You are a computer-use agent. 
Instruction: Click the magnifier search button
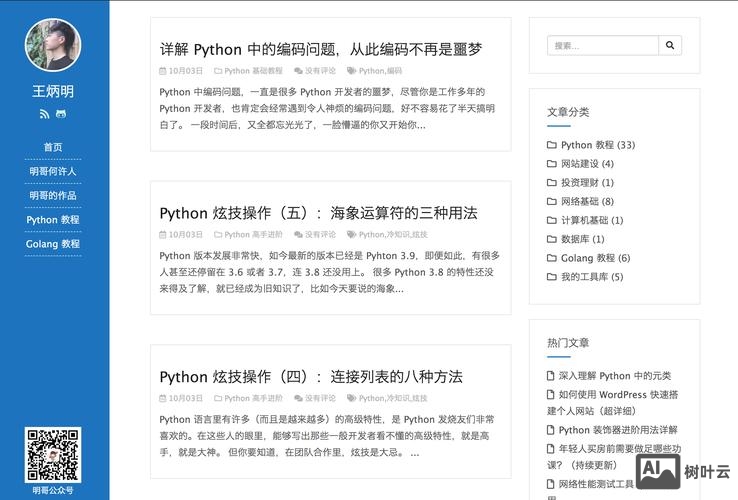click(671, 45)
